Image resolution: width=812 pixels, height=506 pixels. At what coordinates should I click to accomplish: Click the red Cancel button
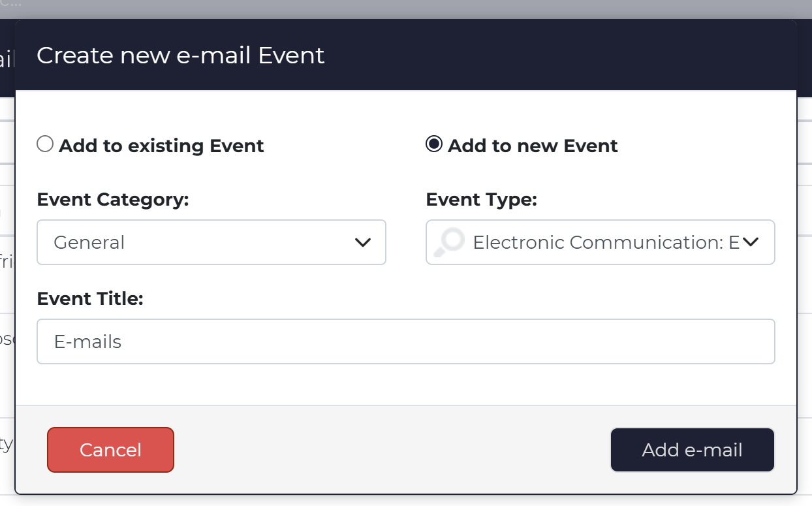pos(110,450)
